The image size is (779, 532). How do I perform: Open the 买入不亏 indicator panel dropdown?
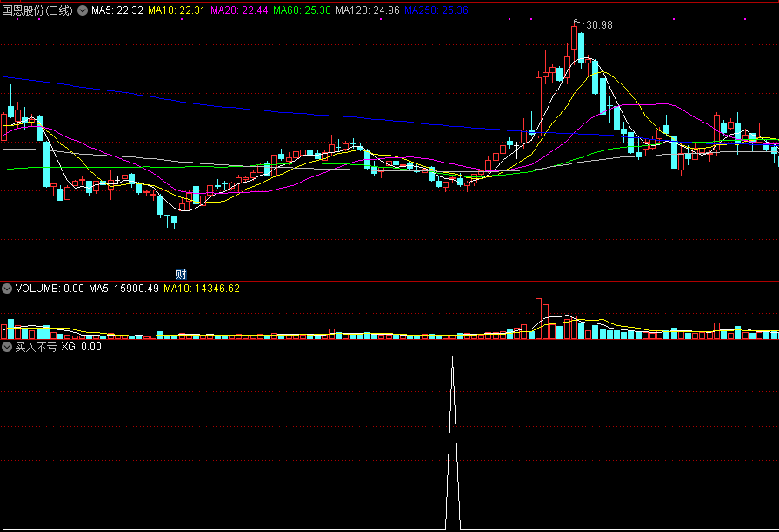[7, 347]
